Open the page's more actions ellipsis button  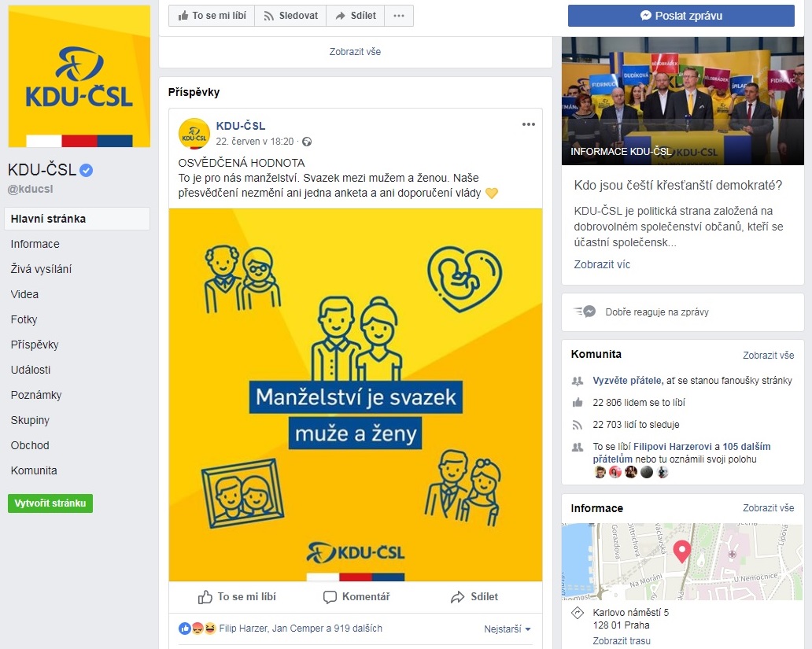399,16
